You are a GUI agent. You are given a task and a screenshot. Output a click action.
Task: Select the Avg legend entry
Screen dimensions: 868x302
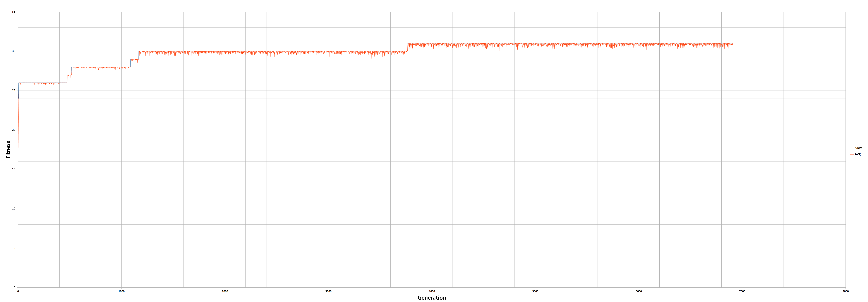tap(858, 154)
